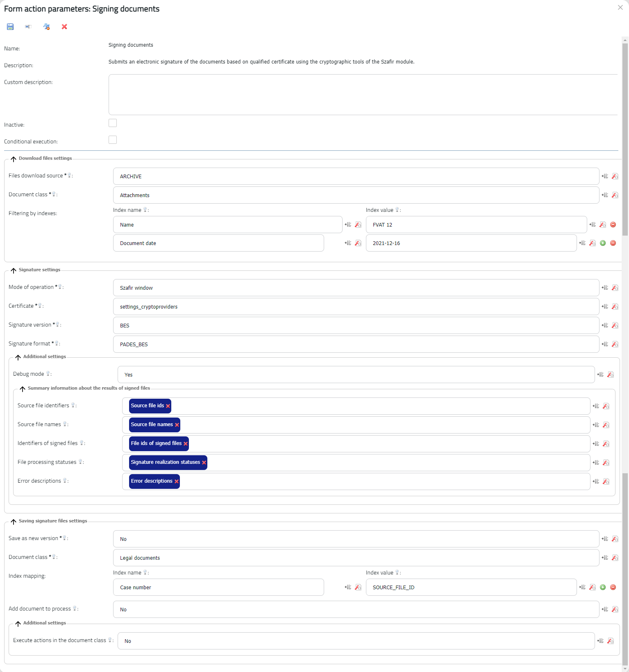Click the Execute actions in document class field
The height and width of the screenshot is (672, 629).
coord(356,641)
